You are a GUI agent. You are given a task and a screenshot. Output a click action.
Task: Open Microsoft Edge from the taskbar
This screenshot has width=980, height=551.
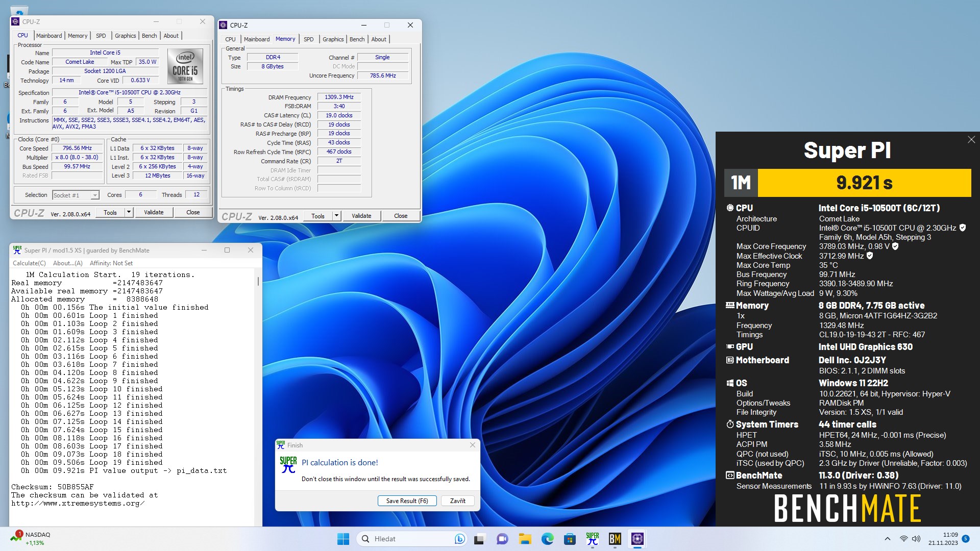(547, 539)
